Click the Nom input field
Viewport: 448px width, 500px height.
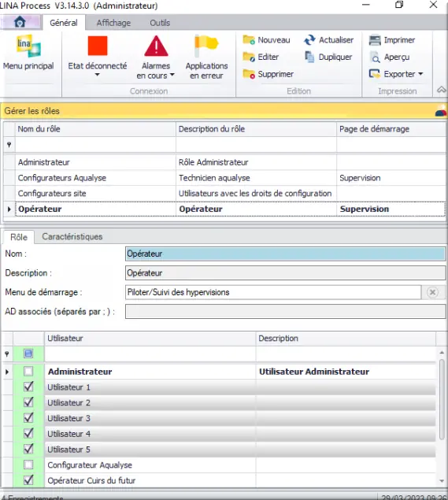(x=285, y=254)
